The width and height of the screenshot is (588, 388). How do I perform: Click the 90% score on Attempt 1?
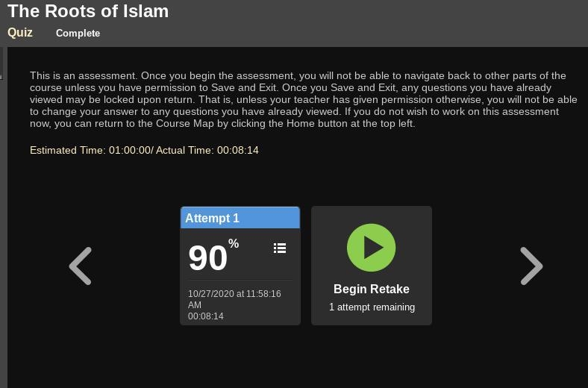pos(213,255)
